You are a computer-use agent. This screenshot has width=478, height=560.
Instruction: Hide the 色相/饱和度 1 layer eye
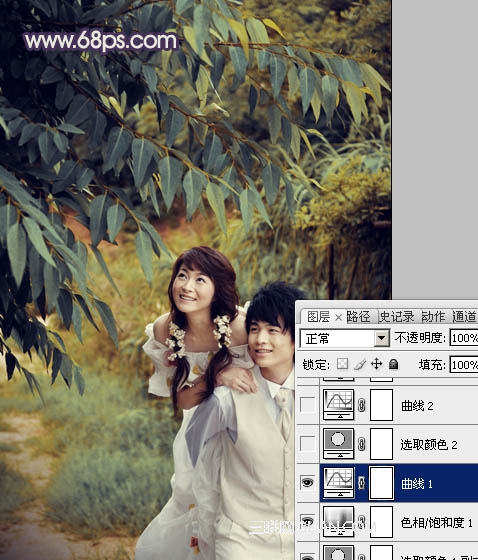point(308,521)
